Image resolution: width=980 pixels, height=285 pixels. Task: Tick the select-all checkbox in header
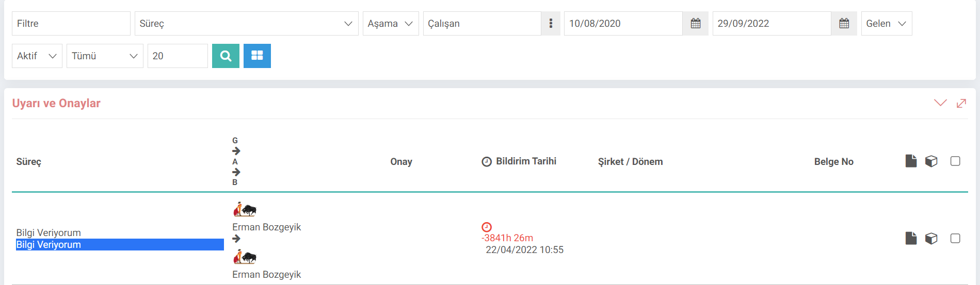(x=955, y=161)
